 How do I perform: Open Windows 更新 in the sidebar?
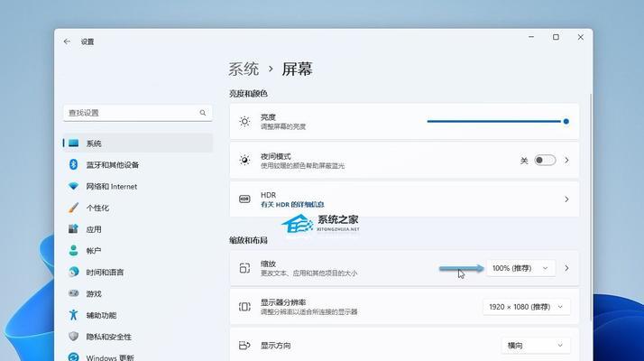138,356
